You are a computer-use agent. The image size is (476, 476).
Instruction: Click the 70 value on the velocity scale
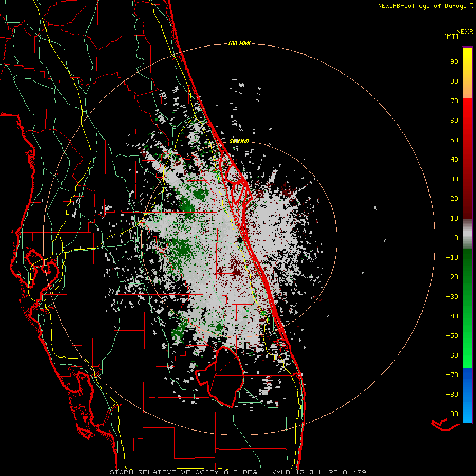tap(454, 101)
